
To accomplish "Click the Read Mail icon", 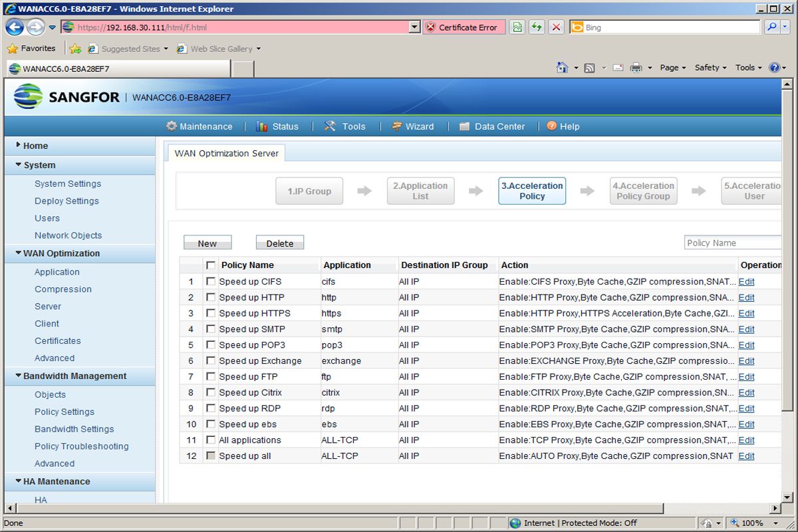I will 618,68.
